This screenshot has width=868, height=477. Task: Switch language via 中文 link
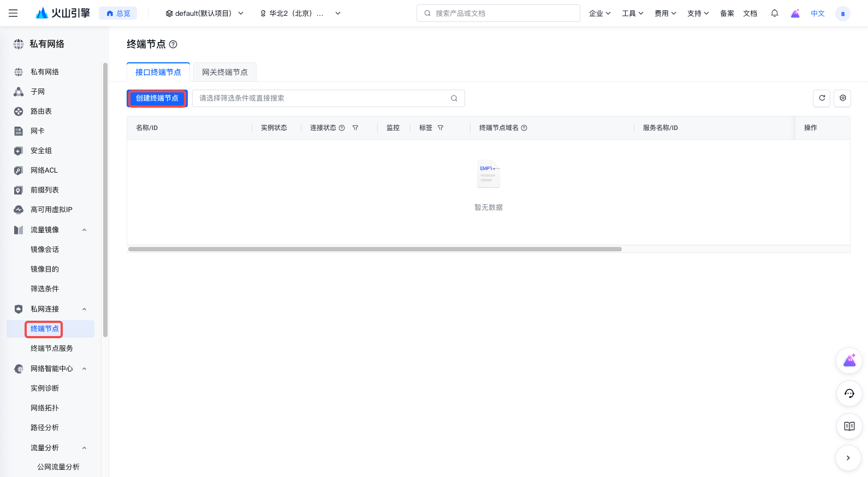pos(818,13)
